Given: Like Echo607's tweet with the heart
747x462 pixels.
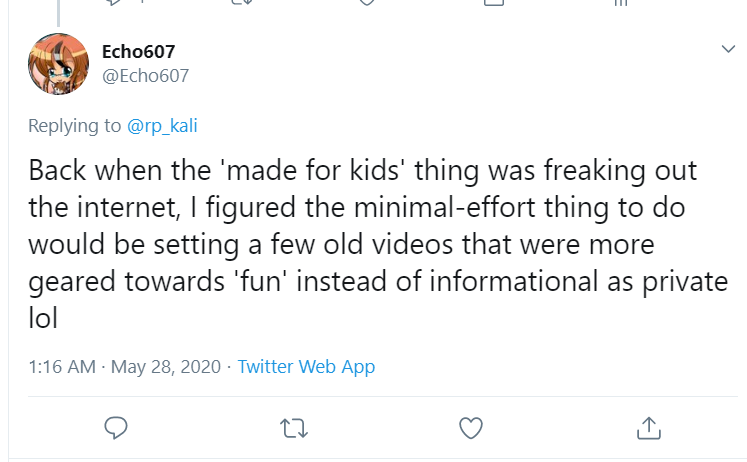Looking at the screenshot, I should (471, 428).
